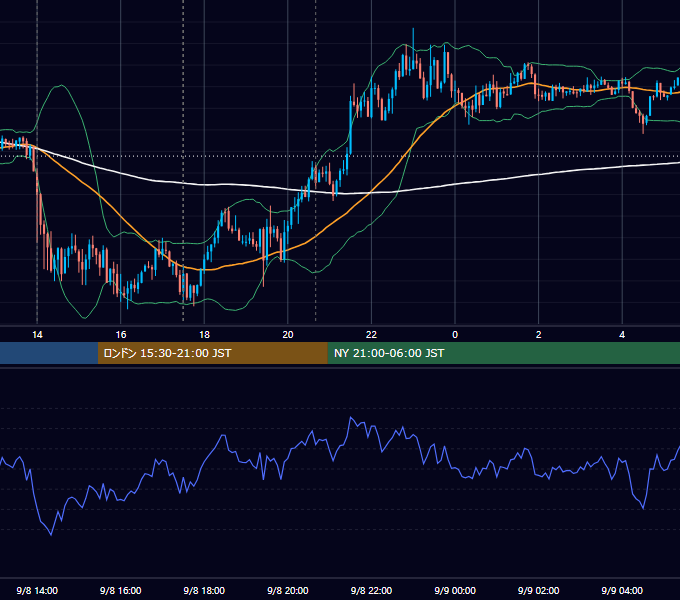Click the blue session bar before London

point(49,353)
